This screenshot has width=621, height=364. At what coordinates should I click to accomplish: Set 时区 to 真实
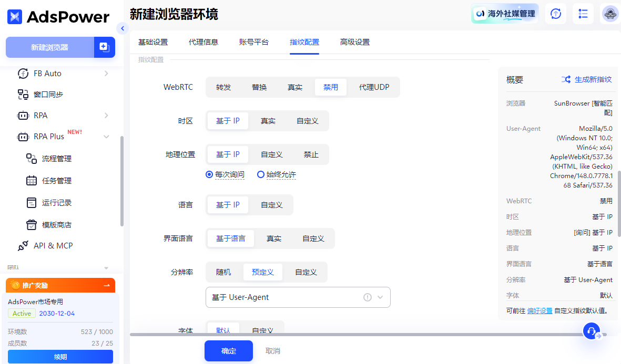[268, 121]
